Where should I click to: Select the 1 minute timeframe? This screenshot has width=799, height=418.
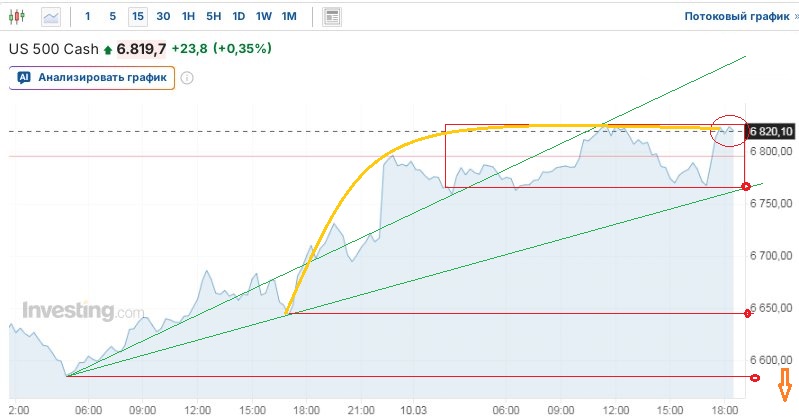[87, 17]
